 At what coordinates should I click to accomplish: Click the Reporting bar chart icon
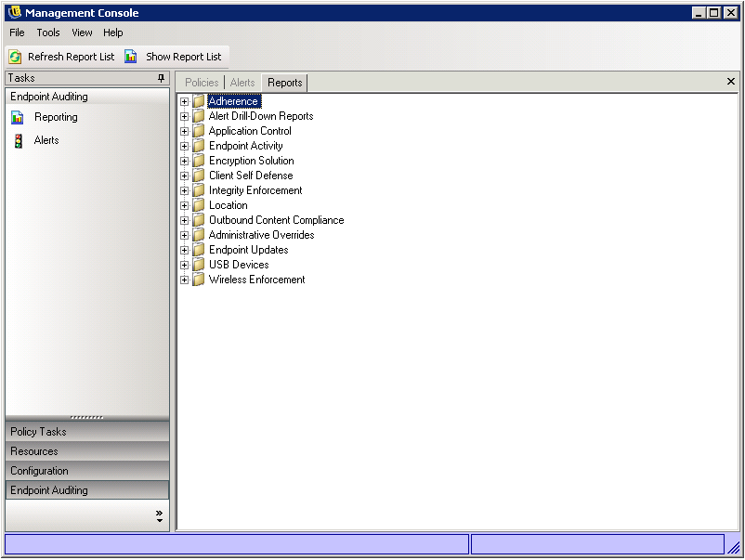[18, 117]
